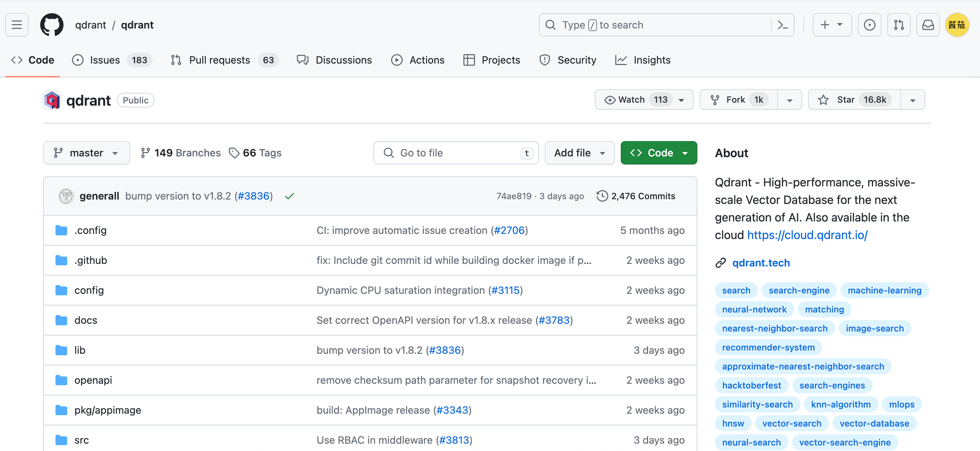Open the lib folder

click(x=80, y=350)
